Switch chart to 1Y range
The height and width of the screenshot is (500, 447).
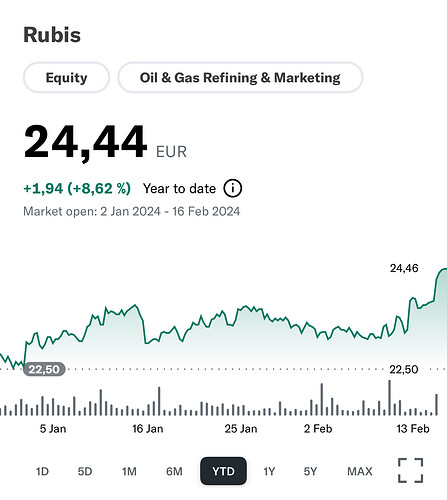pos(269,471)
